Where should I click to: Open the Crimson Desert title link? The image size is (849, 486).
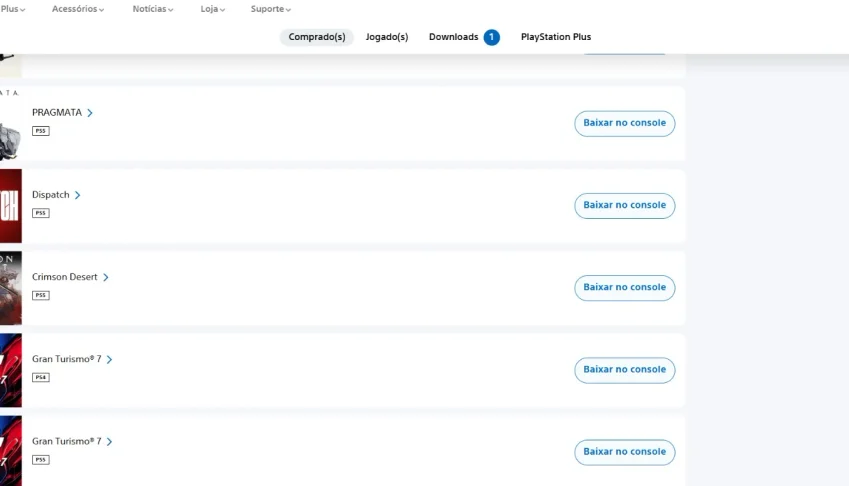(64, 277)
